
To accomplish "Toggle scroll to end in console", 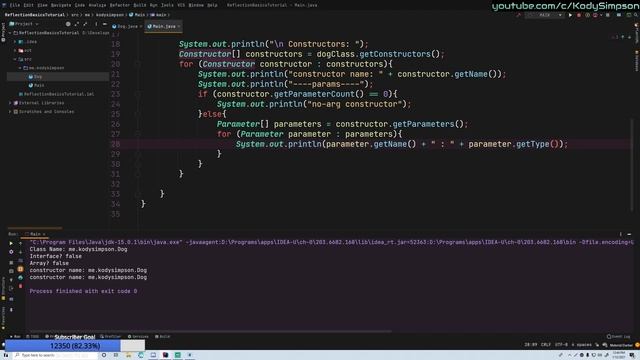I will (20, 269).
